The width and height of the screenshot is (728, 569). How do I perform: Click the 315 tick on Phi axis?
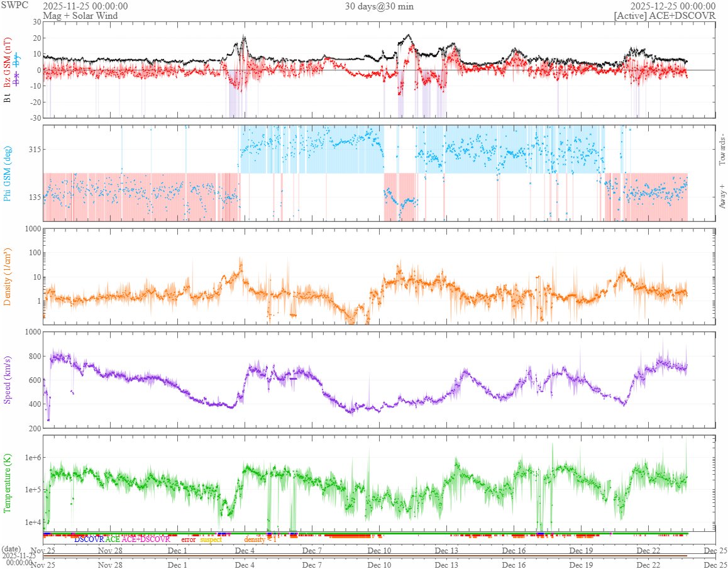34,150
